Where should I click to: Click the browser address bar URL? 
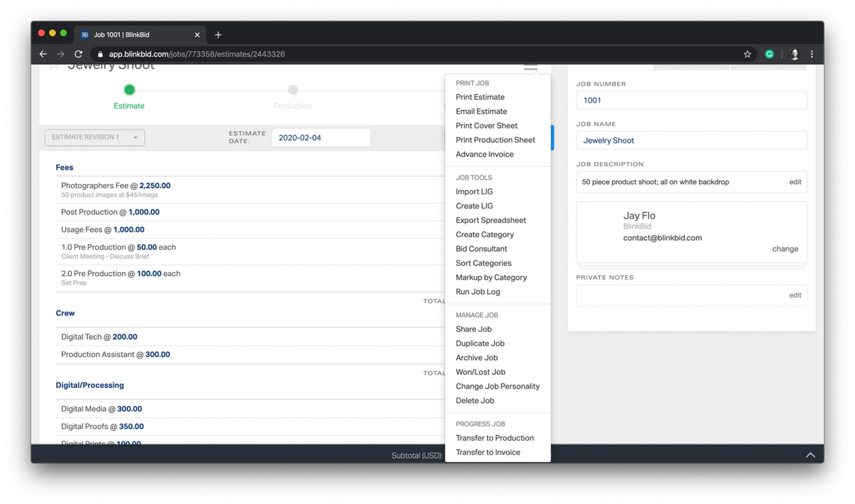tap(197, 54)
